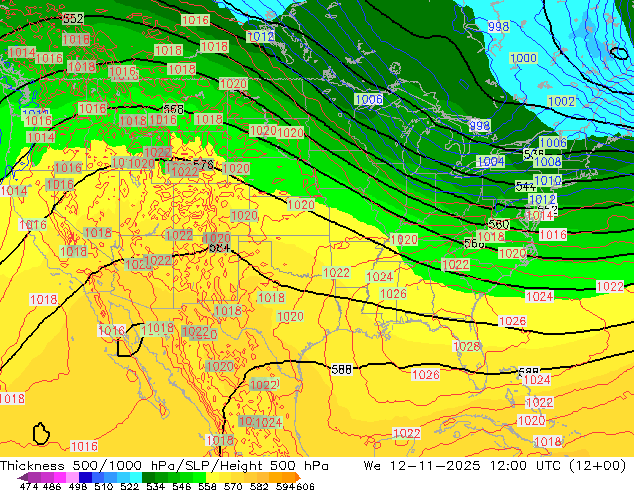Click the 552 height label at top left
This screenshot has width=634, height=490.
tap(73, 18)
